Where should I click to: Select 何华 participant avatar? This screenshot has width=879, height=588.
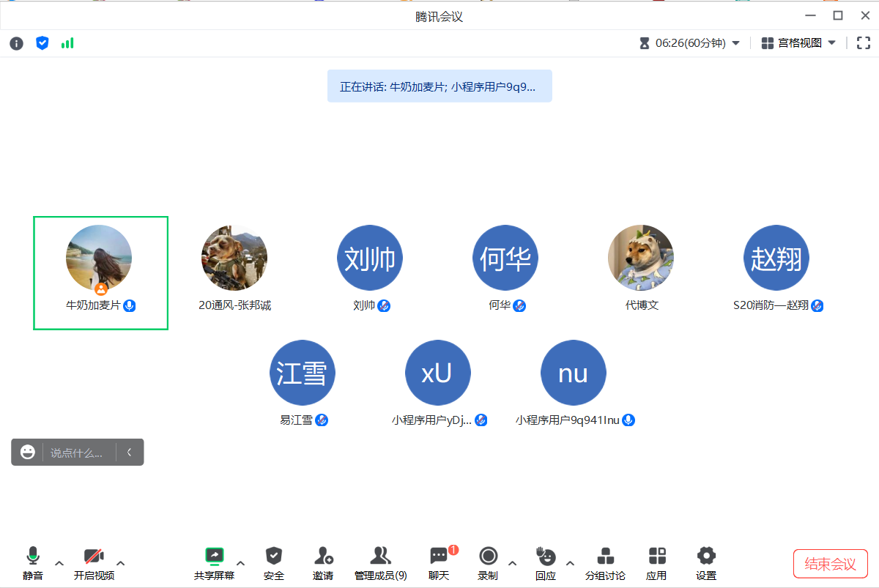505,258
